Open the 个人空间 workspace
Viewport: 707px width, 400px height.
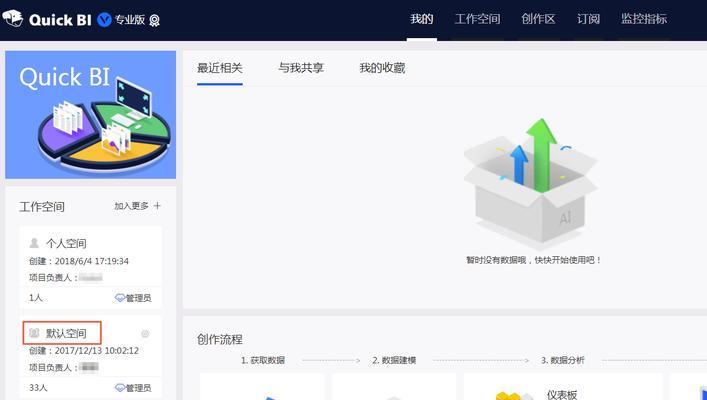(x=66, y=244)
